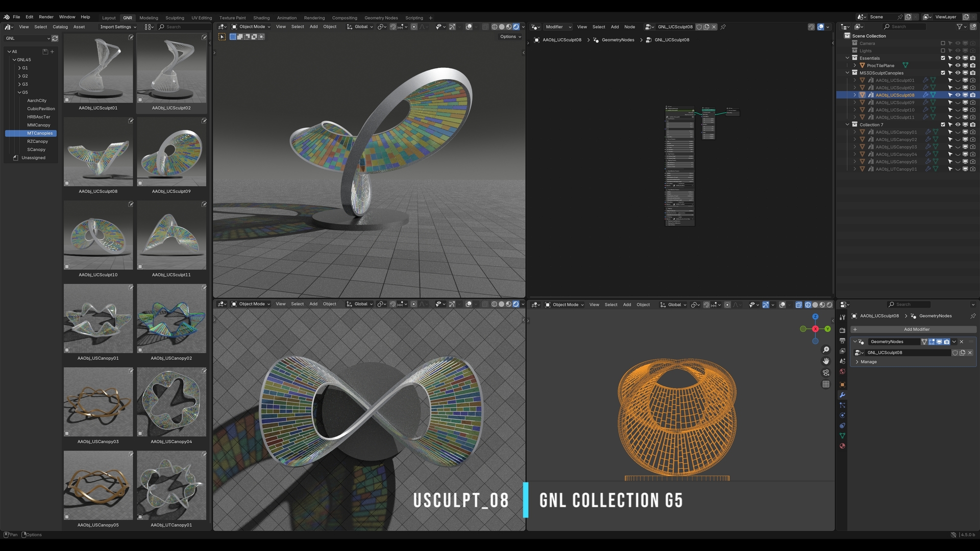Viewport: 980px width, 551px height.
Task: Open the View Layer properties tab
Action: coord(842,351)
